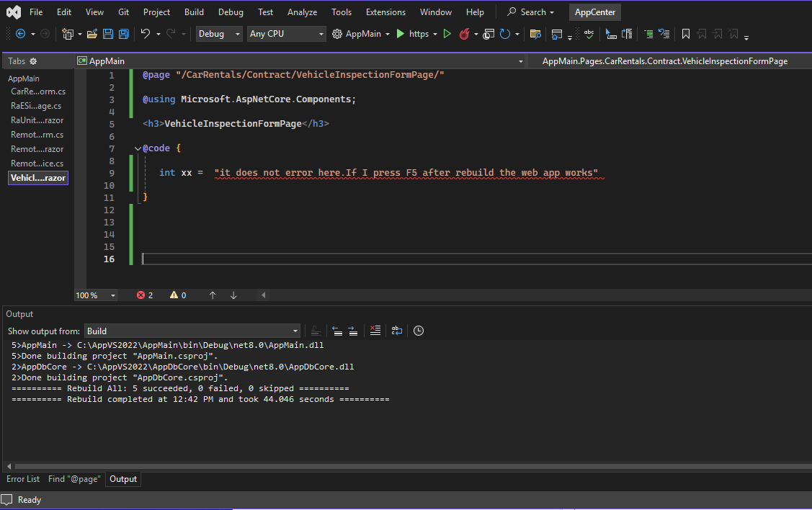Click the browser window with clock icon
812x510 pixels.
tap(488, 34)
